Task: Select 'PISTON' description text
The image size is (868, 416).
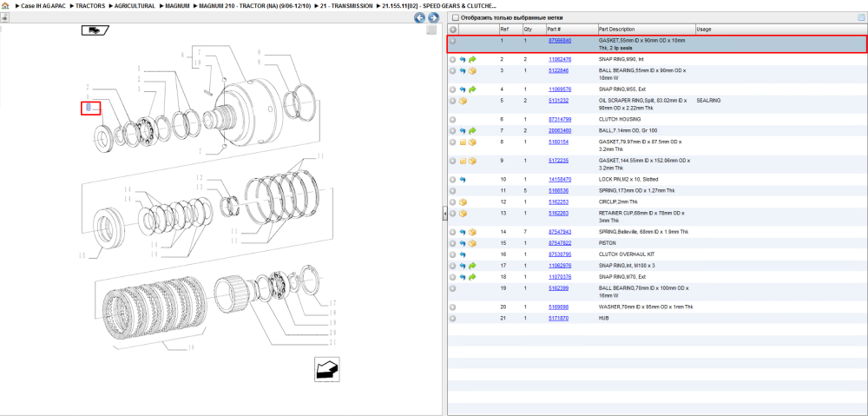Action: pyautogui.click(x=606, y=243)
